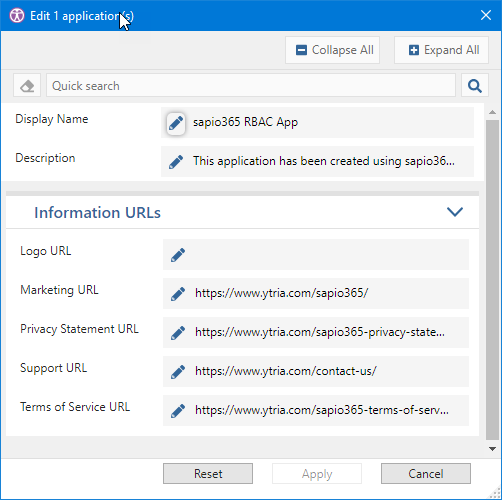Collapse the Information URLs section chevron
Screen dimensions: 502x500
pyautogui.click(x=455, y=212)
